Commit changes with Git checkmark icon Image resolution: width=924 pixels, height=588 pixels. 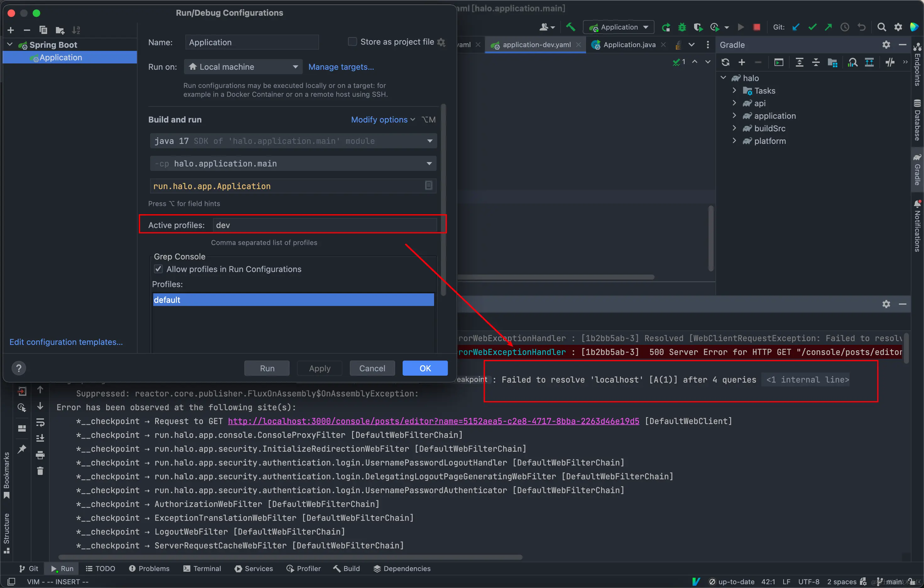[x=812, y=27]
